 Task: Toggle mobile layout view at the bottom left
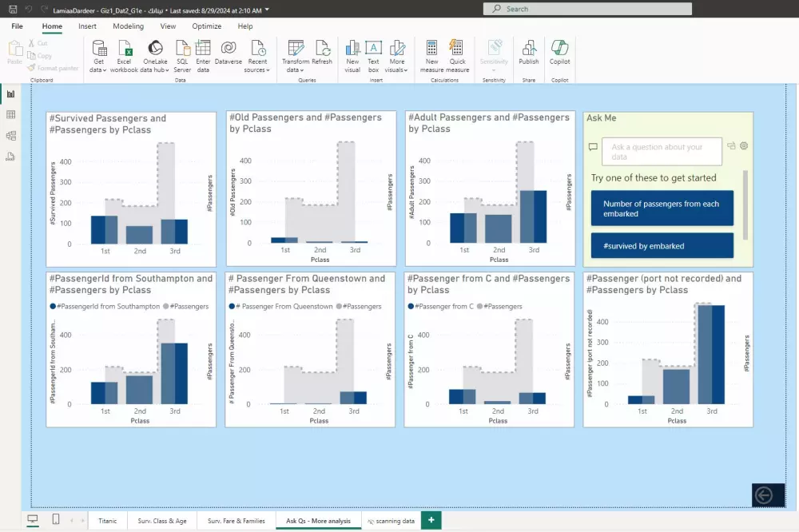point(55,518)
